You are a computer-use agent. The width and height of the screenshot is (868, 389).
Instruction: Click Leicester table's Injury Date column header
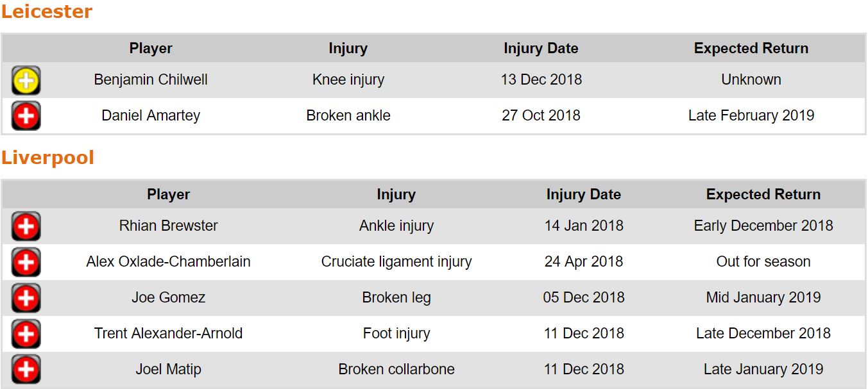click(x=541, y=48)
